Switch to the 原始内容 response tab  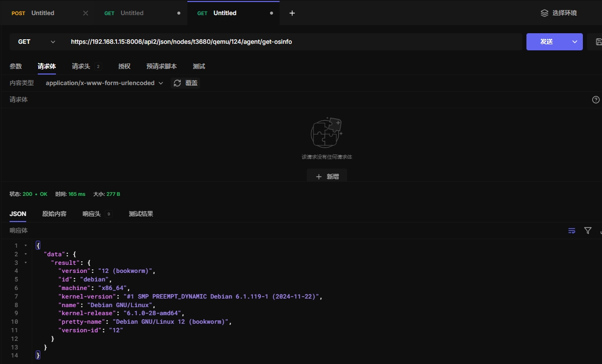tap(54, 214)
